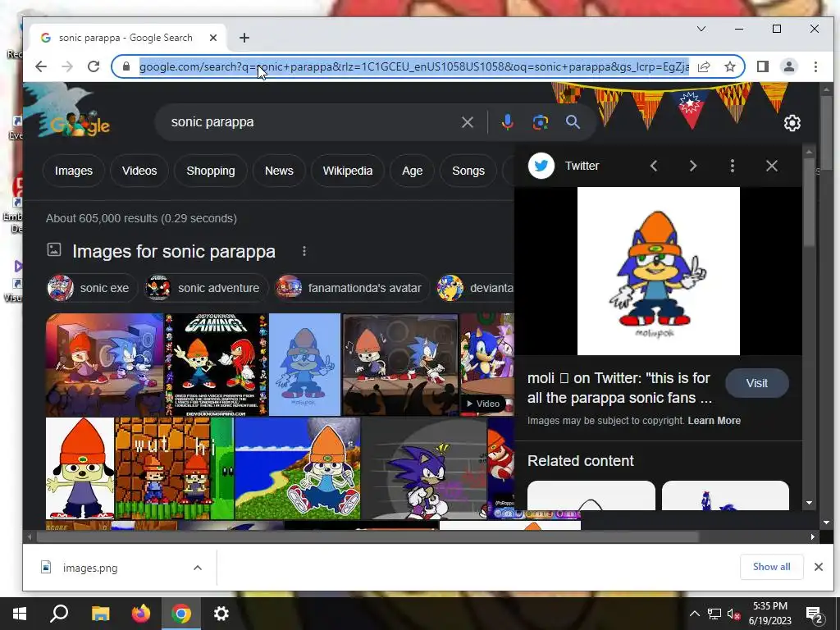This screenshot has height=630, width=840.
Task: Select the Songs filter chip
Action: pos(468,171)
